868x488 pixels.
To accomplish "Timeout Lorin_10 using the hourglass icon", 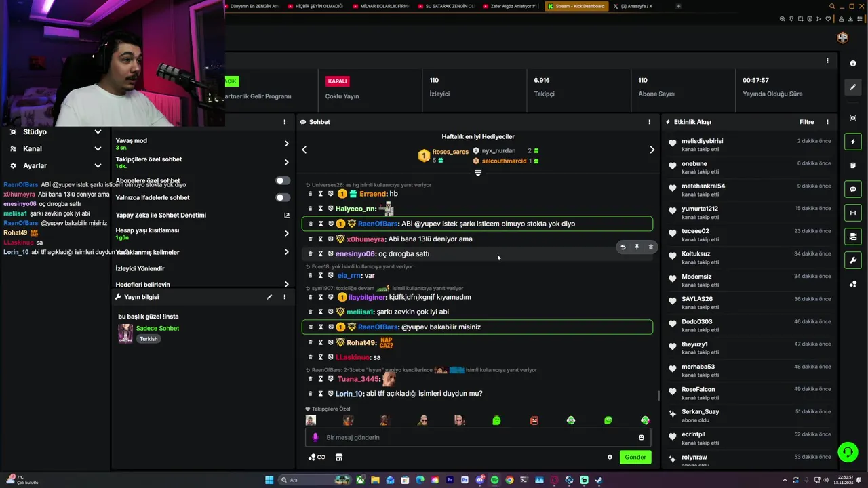I will [x=321, y=393].
